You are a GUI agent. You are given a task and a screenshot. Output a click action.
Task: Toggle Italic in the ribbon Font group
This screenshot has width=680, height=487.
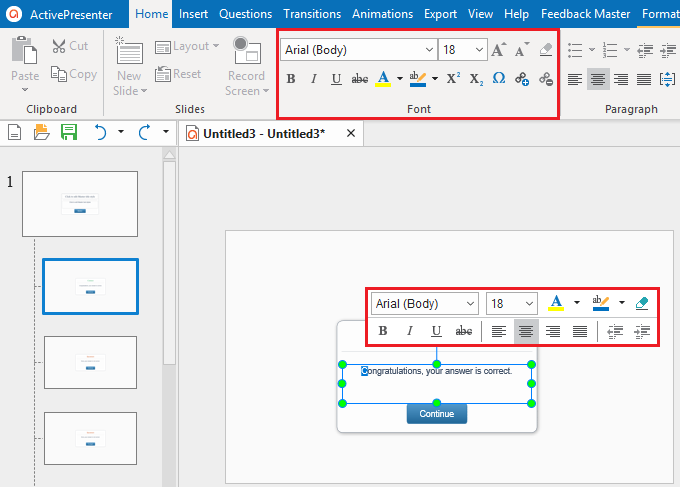[x=314, y=79]
